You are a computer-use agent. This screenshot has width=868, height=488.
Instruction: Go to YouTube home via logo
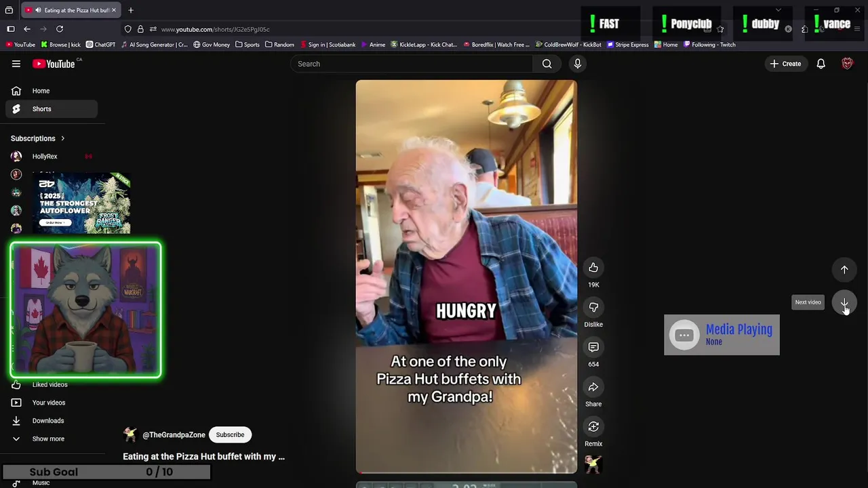pos(54,64)
